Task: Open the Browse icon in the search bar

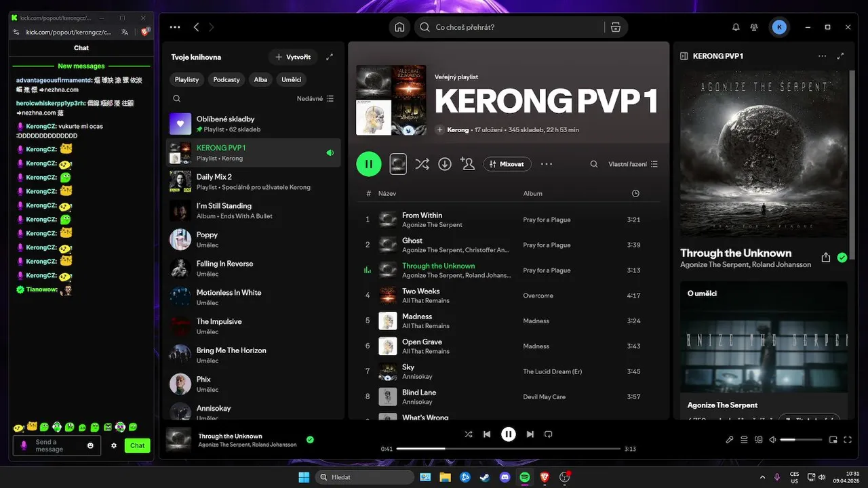Action: (x=616, y=27)
